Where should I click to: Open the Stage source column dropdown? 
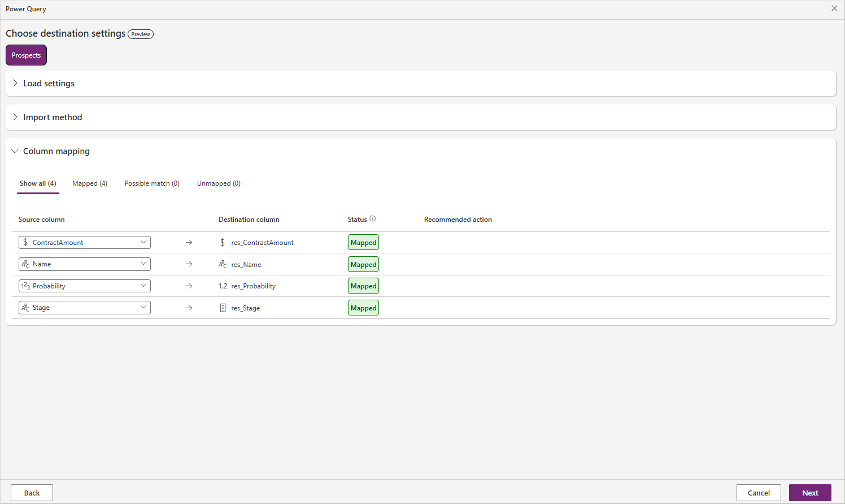(x=85, y=308)
